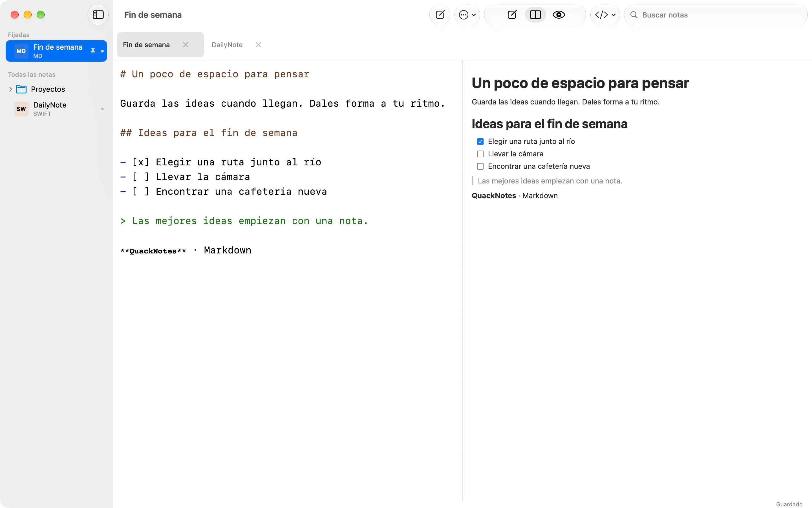The height and width of the screenshot is (508, 812).
Task: Check the Llevar la cámara checkbox
Action: [x=480, y=154]
